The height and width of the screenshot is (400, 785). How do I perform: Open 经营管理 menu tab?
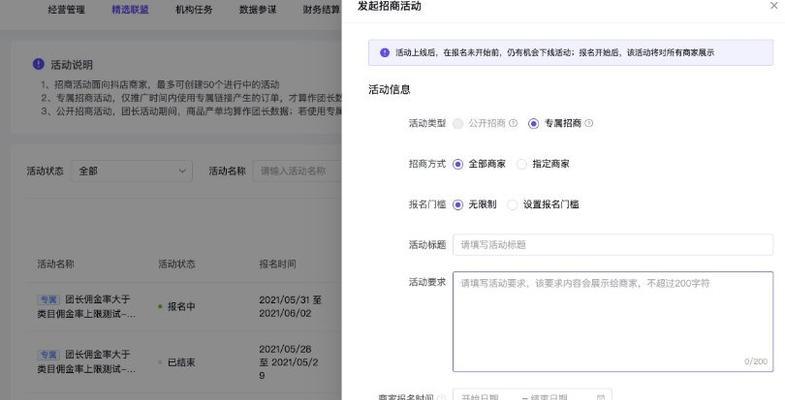(x=67, y=10)
